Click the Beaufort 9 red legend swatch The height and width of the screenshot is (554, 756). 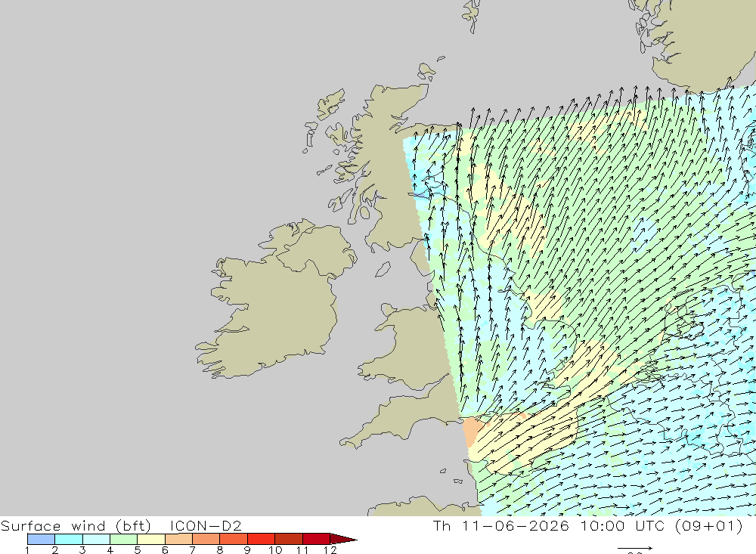click(x=261, y=539)
